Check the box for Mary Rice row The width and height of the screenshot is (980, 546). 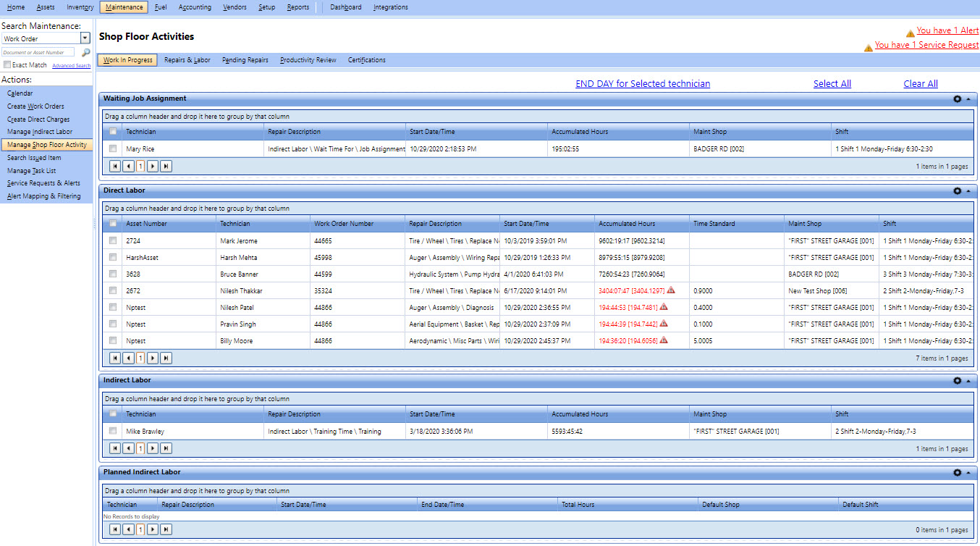[x=112, y=148]
